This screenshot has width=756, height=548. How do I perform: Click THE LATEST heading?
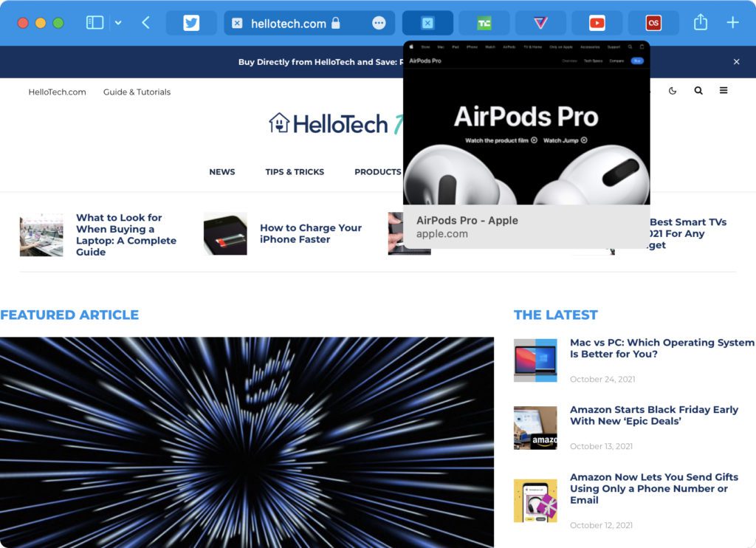[x=555, y=315]
